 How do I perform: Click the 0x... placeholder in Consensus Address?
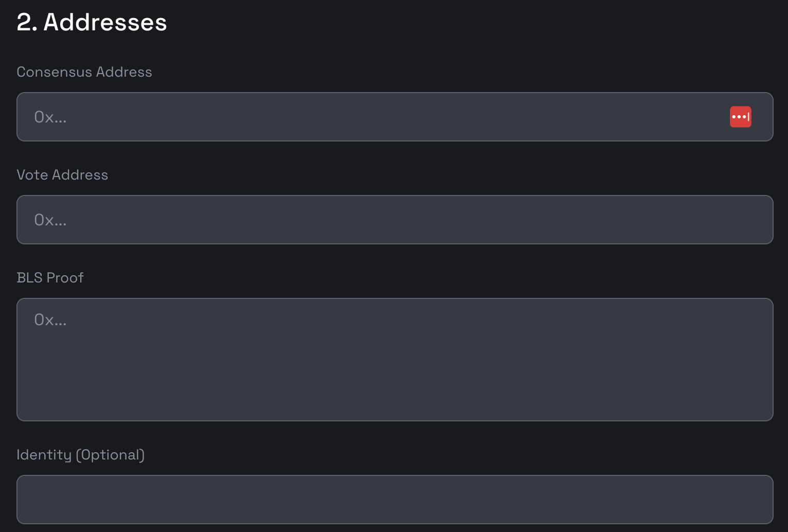[50, 117]
